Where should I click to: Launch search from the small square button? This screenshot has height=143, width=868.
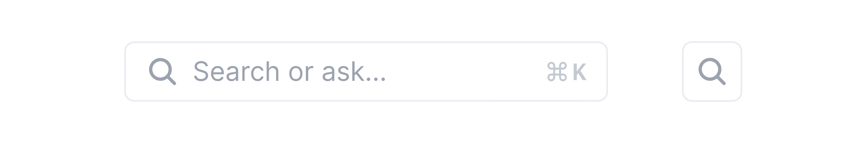pyautogui.click(x=712, y=71)
